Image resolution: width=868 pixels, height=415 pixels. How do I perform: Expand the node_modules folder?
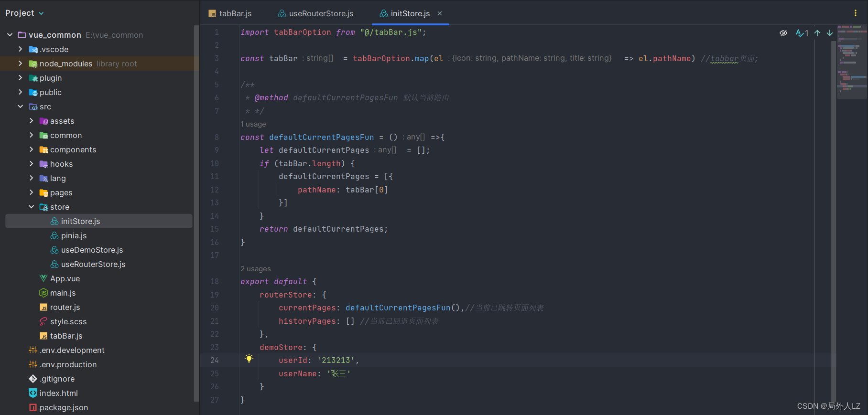tap(20, 64)
